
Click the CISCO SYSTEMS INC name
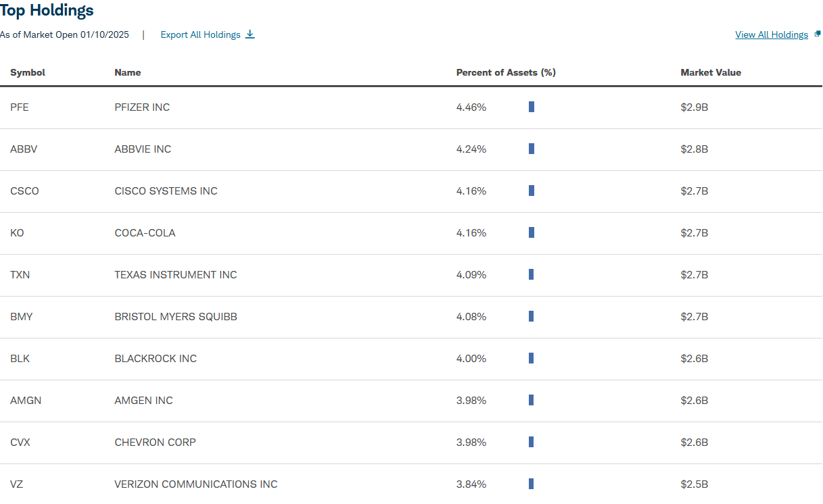tap(166, 191)
